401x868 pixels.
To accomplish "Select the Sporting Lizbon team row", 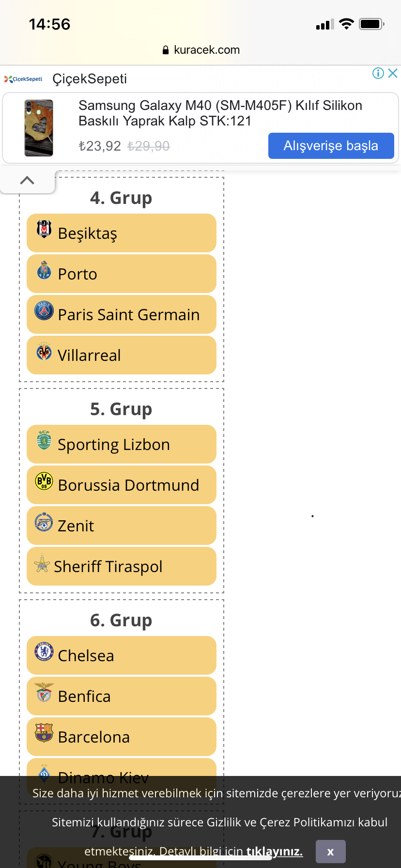I will 122,444.
